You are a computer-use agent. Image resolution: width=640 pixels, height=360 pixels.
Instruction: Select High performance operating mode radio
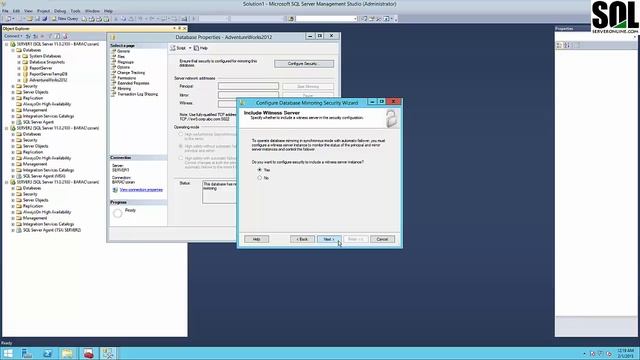181,134
